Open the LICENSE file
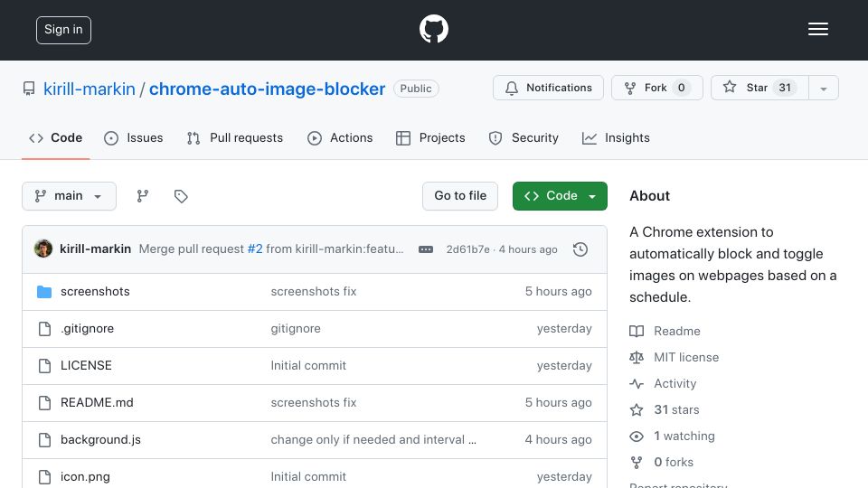 click(x=87, y=366)
